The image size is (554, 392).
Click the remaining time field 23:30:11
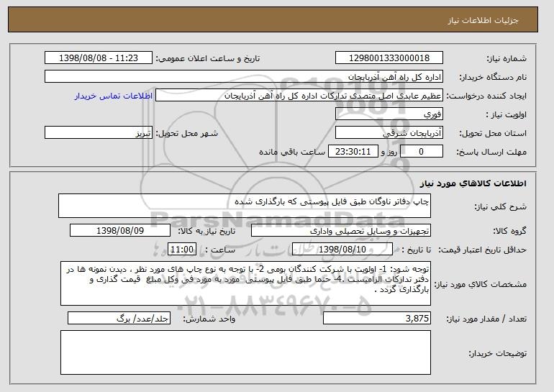pos(353,152)
